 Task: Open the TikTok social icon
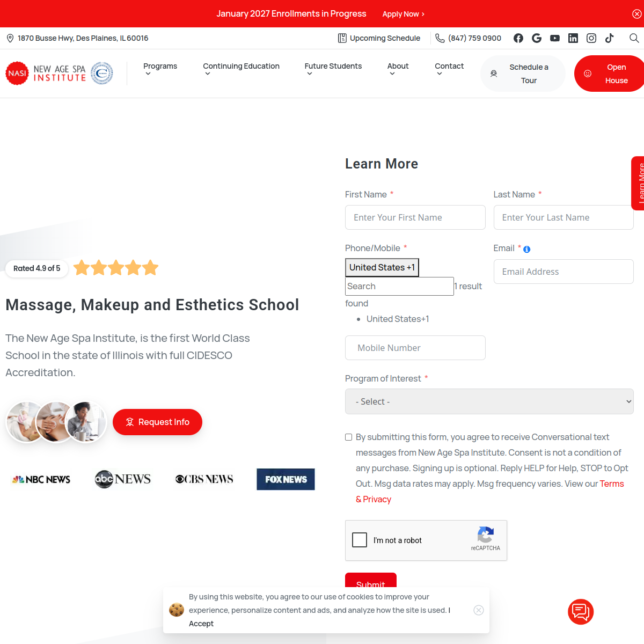pos(610,38)
